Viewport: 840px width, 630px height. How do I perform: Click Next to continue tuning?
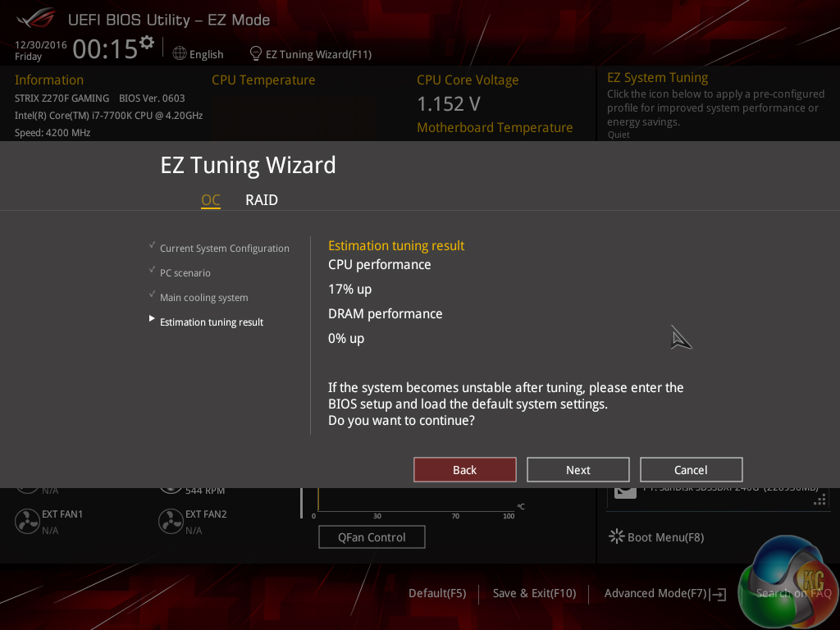578,470
